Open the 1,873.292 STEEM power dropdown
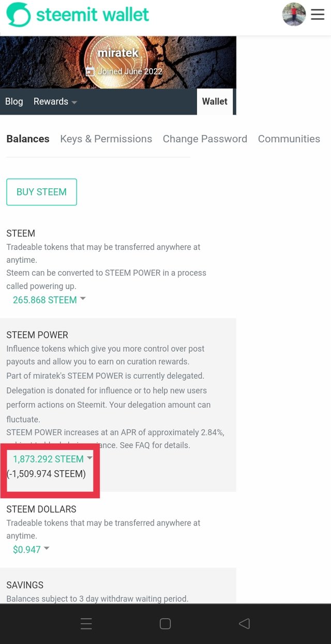The width and height of the screenshot is (331, 644). [52, 459]
